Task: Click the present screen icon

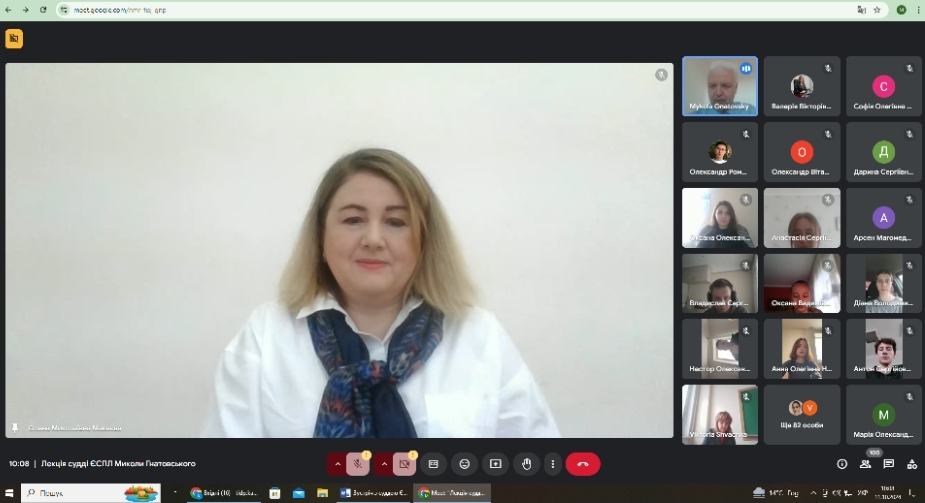Action: 496,464
